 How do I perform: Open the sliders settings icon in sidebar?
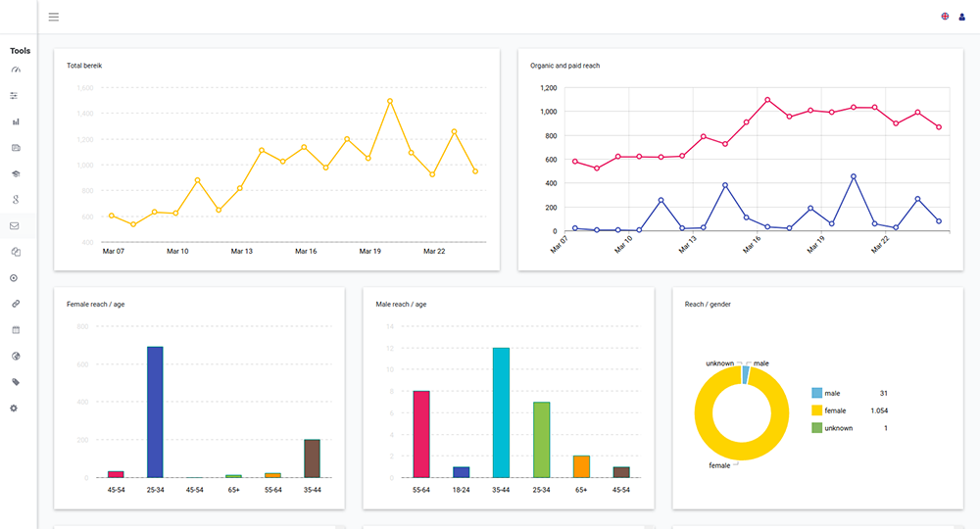coord(15,96)
